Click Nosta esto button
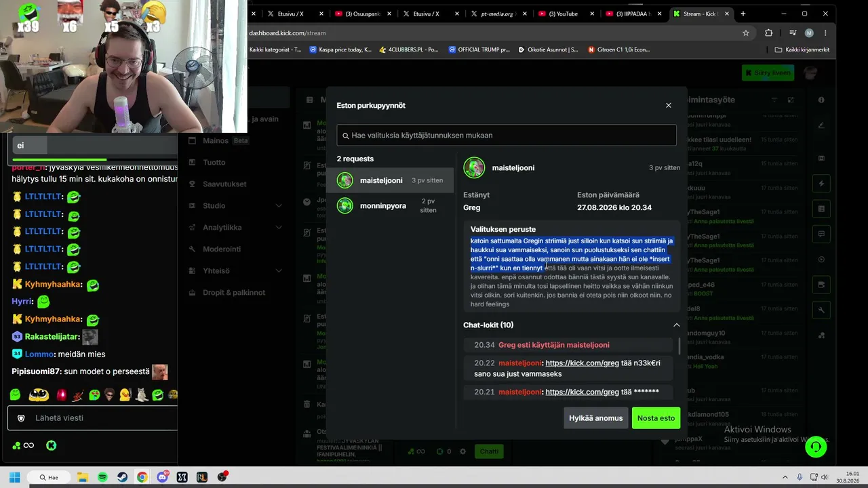 pos(656,418)
